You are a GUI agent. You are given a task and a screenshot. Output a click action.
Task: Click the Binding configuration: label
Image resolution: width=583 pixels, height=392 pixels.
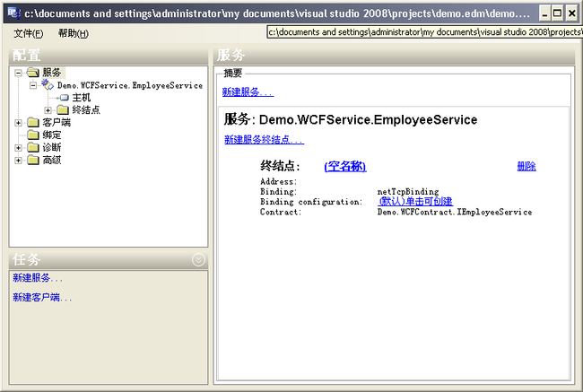click(311, 202)
